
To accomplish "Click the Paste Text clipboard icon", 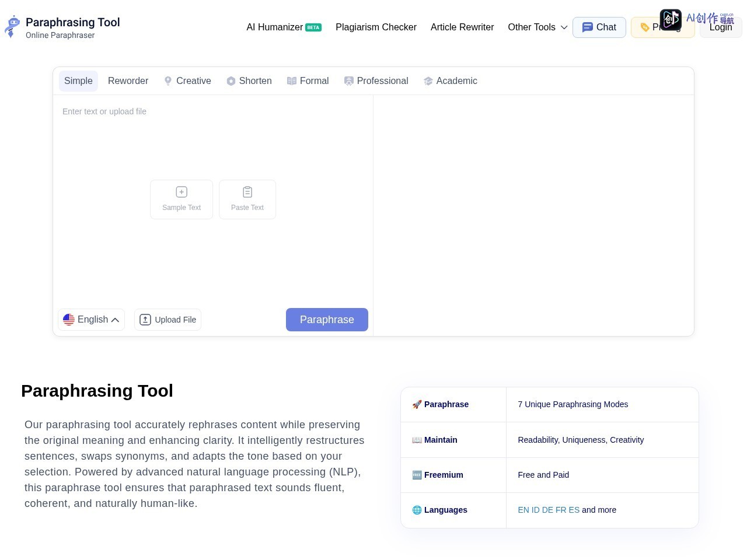I will tap(247, 192).
